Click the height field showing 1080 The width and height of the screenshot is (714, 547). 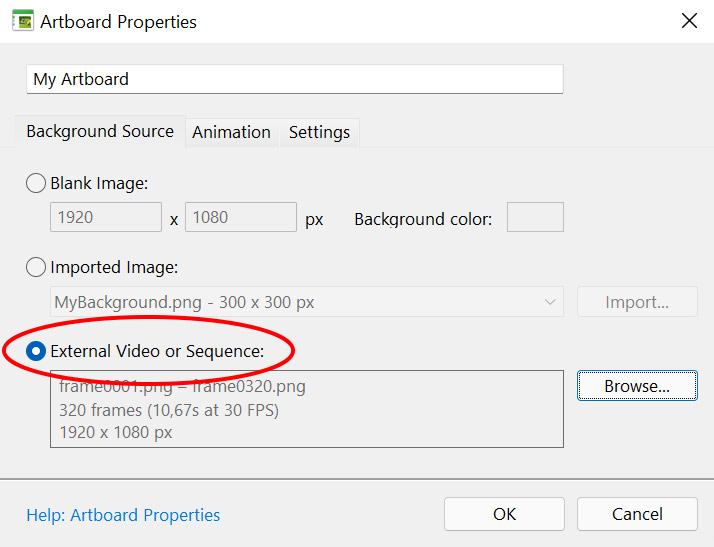point(241,217)
